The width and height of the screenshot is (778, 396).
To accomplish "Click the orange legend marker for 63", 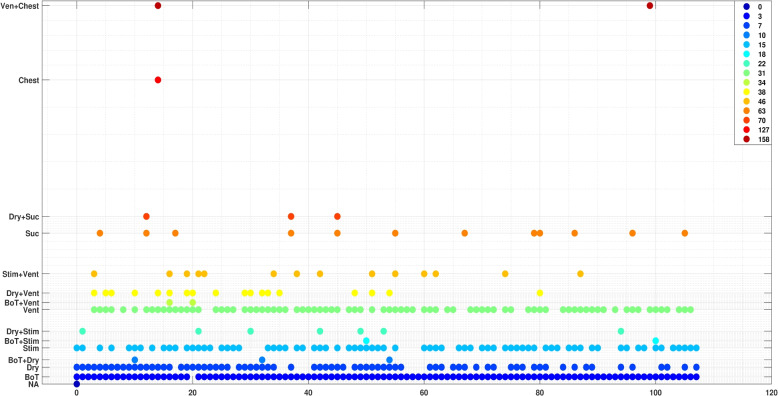I will (746, 111).
